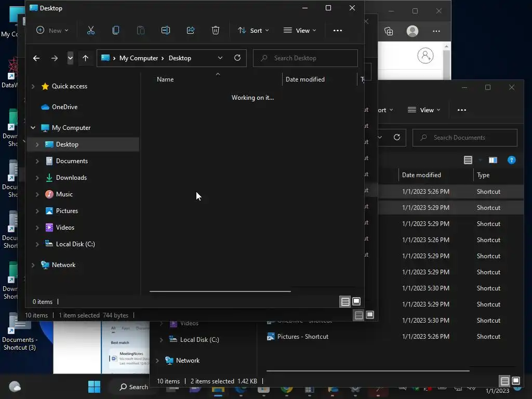Click the weather widget icon on taskbar
This screenshot has height=399, width=532.
pyautogui.click(x=15, y=387)
